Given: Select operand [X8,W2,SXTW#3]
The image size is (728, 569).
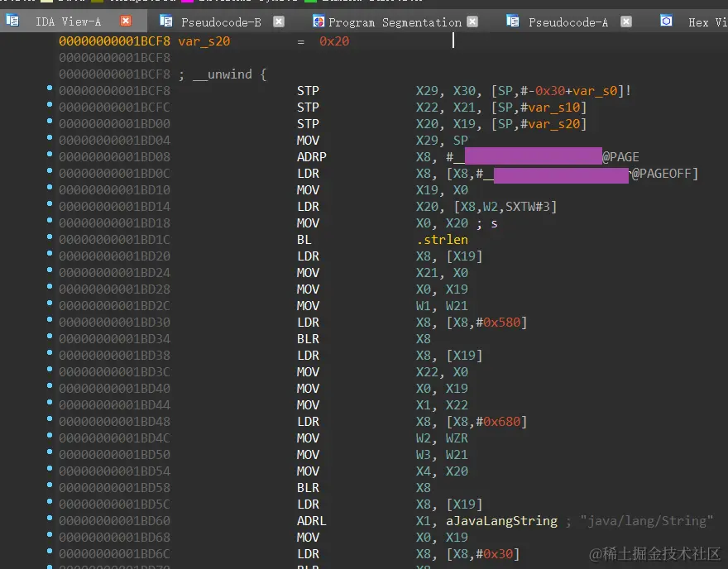Looking at the screenshot, I should 505,207.
